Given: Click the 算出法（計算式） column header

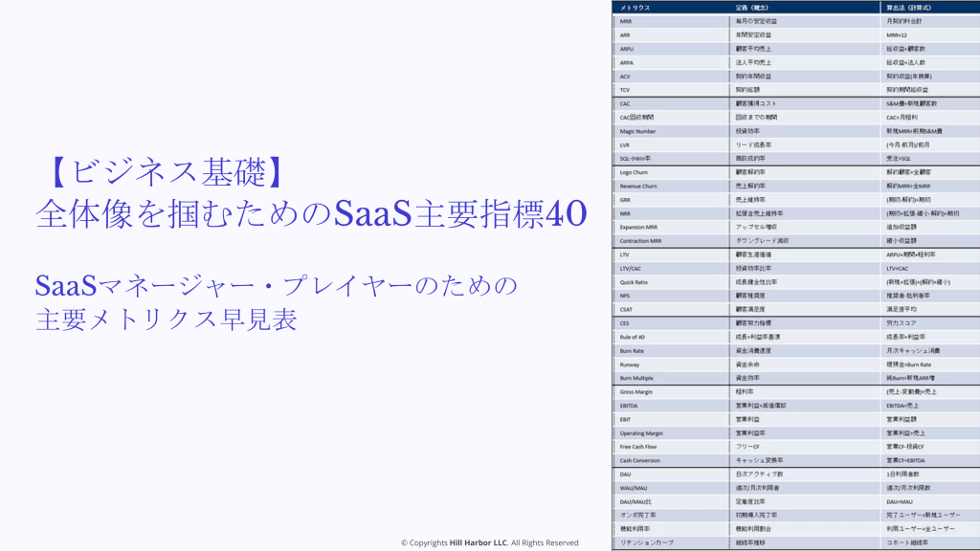Looking at the screenshot, I should click(x=908, y=8).
